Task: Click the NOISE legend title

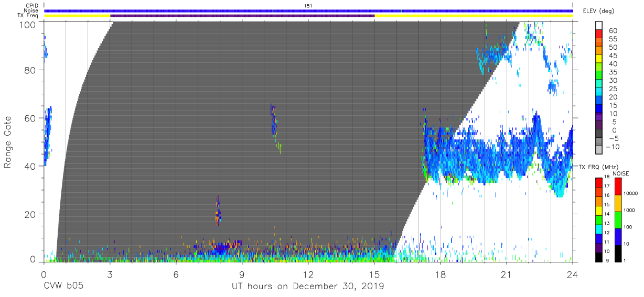Action: (621, 173)
